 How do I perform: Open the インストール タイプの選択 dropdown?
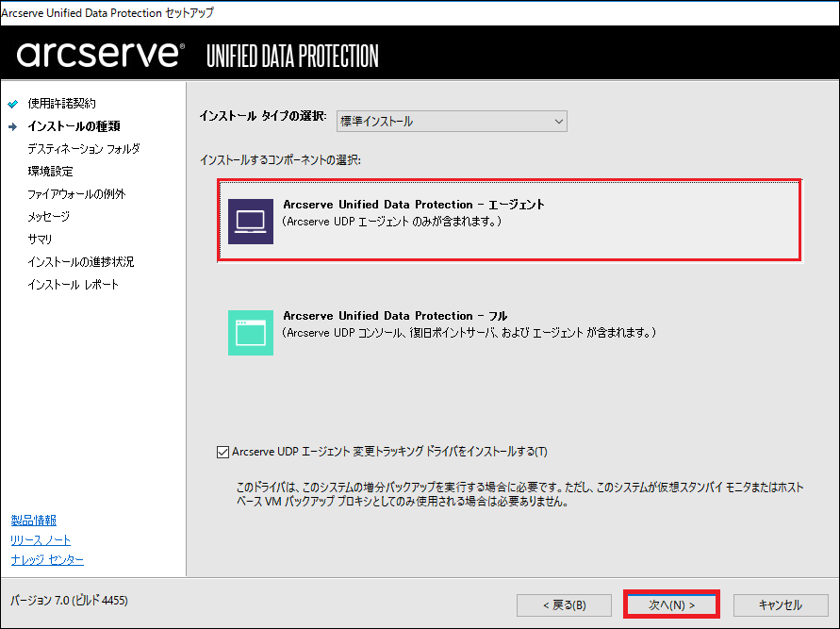[452, 121]
